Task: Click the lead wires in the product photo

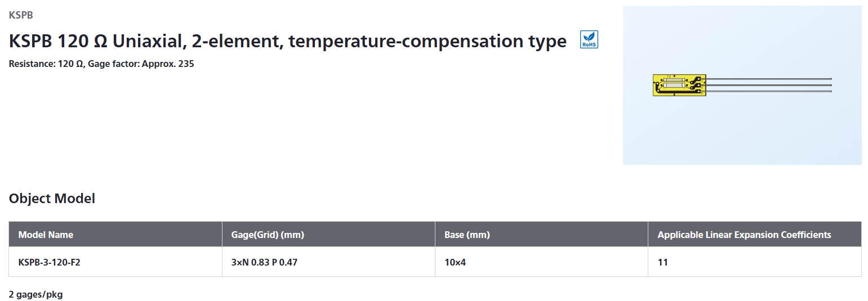Action: click(769, 85)
